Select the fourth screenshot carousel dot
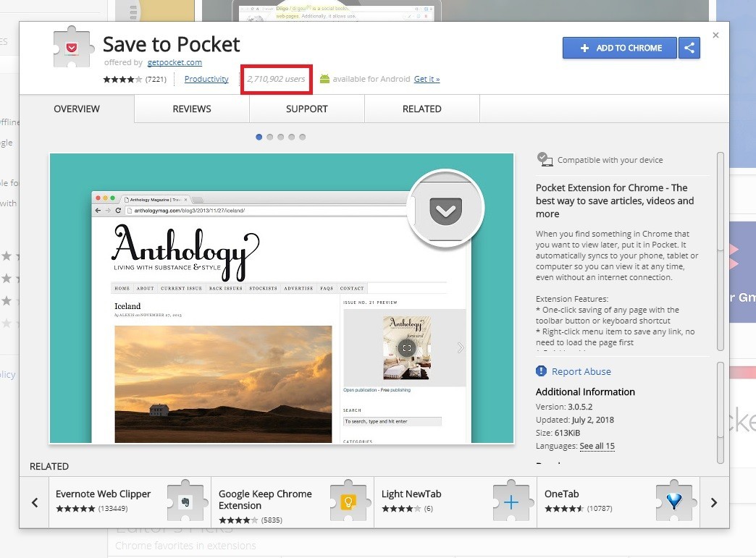 [x=292, y=137]
